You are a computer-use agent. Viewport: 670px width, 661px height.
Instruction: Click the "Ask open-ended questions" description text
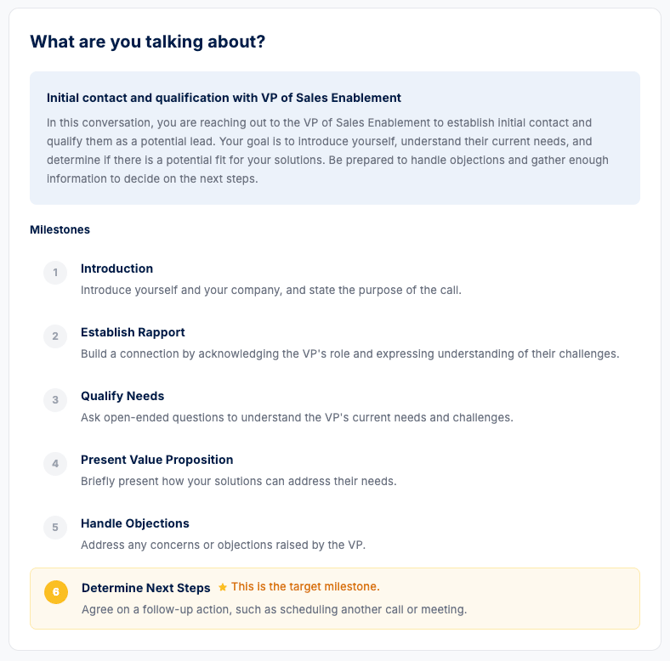click(x=297, y=417)
